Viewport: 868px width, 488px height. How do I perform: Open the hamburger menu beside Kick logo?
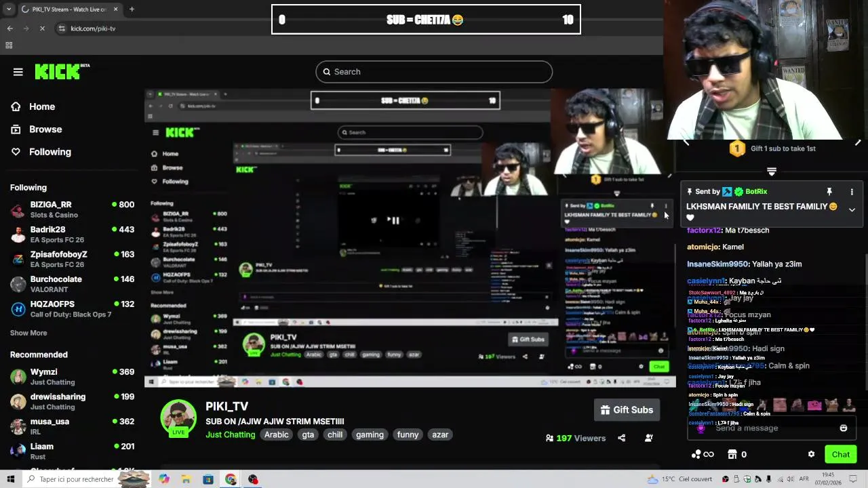tap(18, 72)
